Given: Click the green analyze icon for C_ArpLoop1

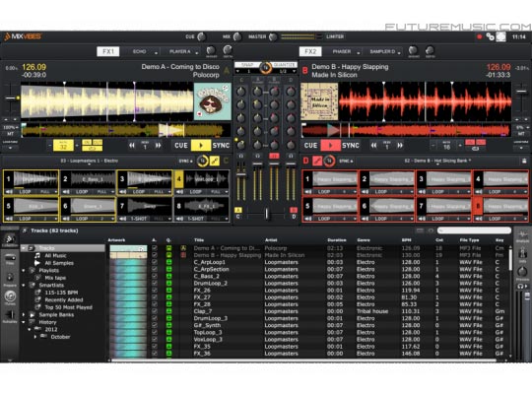Looking at the screenshot, I should [x=168, y=262].
